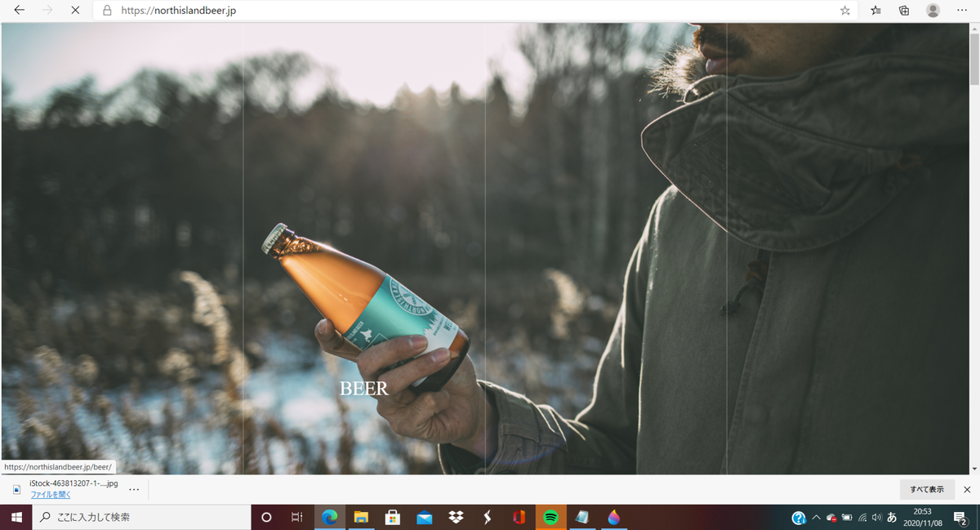Screen dimensions: 980x530
Task: Expand hidden system tray icons
Action: pyautogui.click(x=816, y=518)
